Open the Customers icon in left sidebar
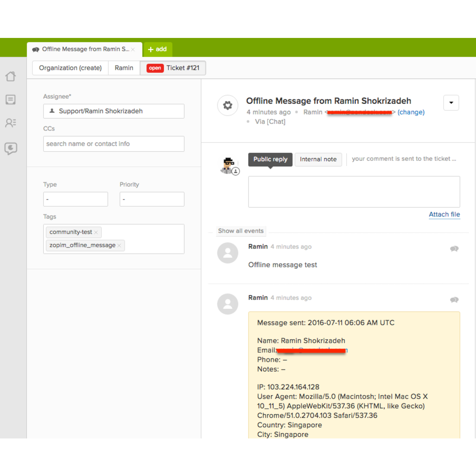Screen dimensions: 476x476 pos(11,123)
